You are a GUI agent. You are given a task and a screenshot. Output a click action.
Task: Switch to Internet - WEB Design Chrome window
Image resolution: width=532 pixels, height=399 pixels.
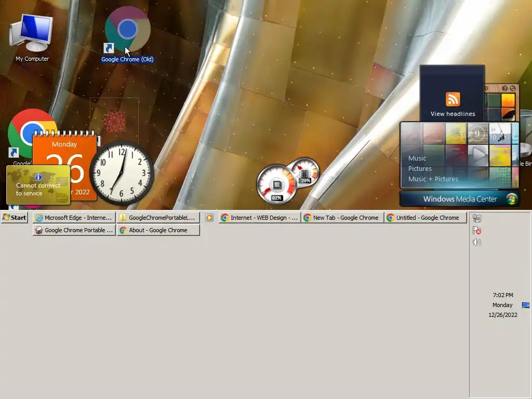260,218
